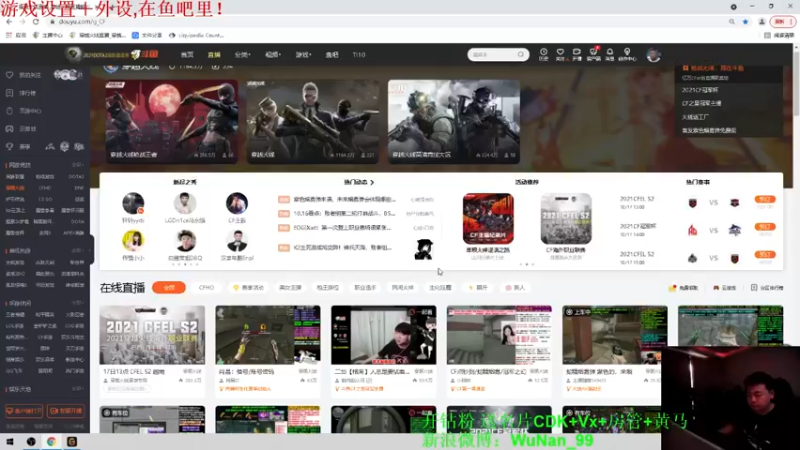The height and width of the screenshot is (450, 800).
Task: Select the 赛事活动 filter pill
Action: click(248, 288)
